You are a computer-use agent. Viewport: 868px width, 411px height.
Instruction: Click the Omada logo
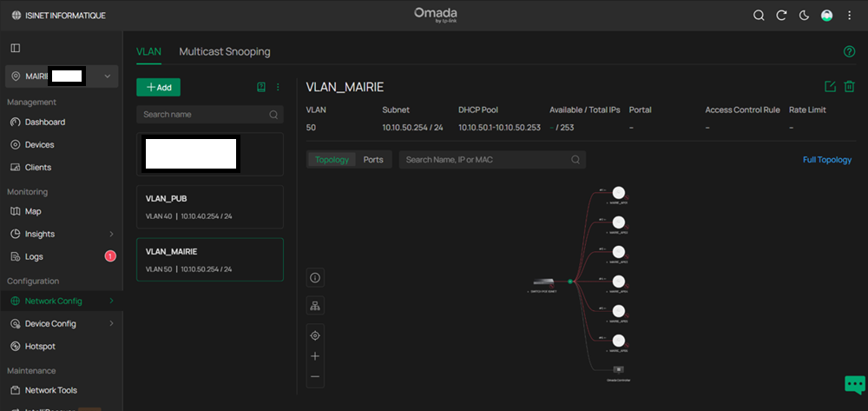coord(436,15)
